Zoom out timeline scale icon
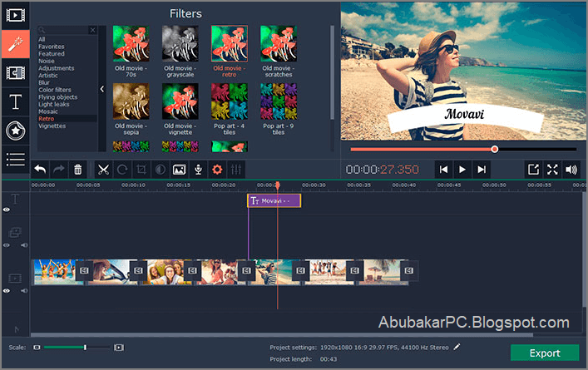This screenshot has height=370, width=588. click(x=37, y=348)
